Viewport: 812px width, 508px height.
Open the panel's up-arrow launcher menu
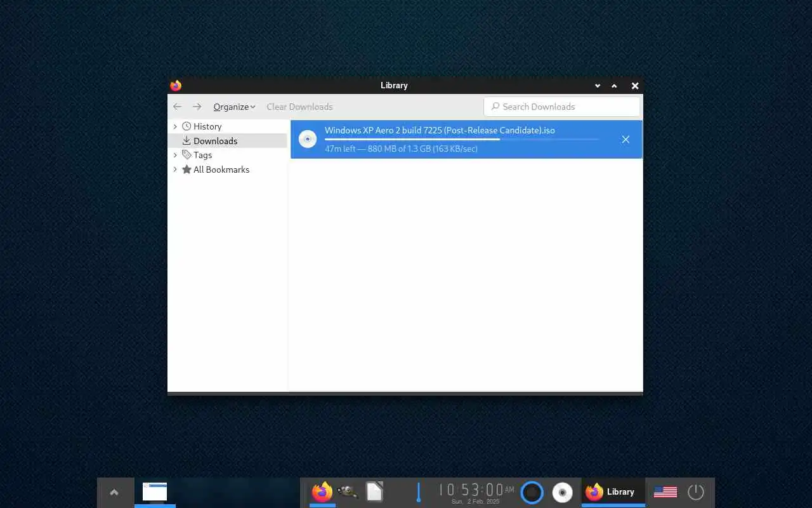point(114,492)
